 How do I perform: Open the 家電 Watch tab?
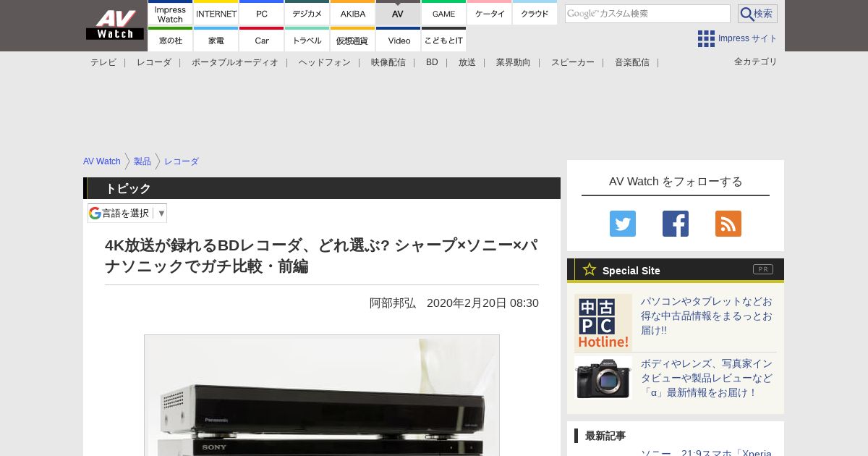coord(216,40)
